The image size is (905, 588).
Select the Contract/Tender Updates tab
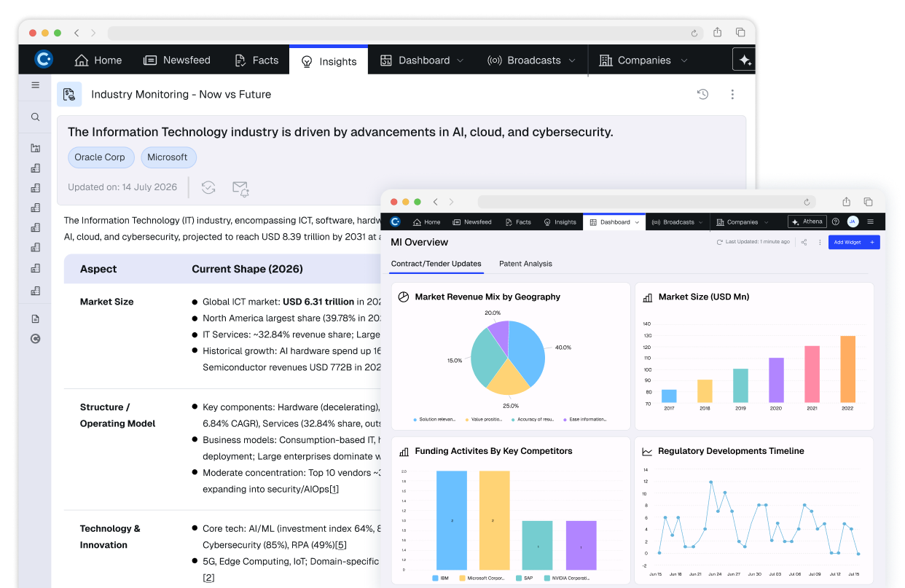pos(436,264)
